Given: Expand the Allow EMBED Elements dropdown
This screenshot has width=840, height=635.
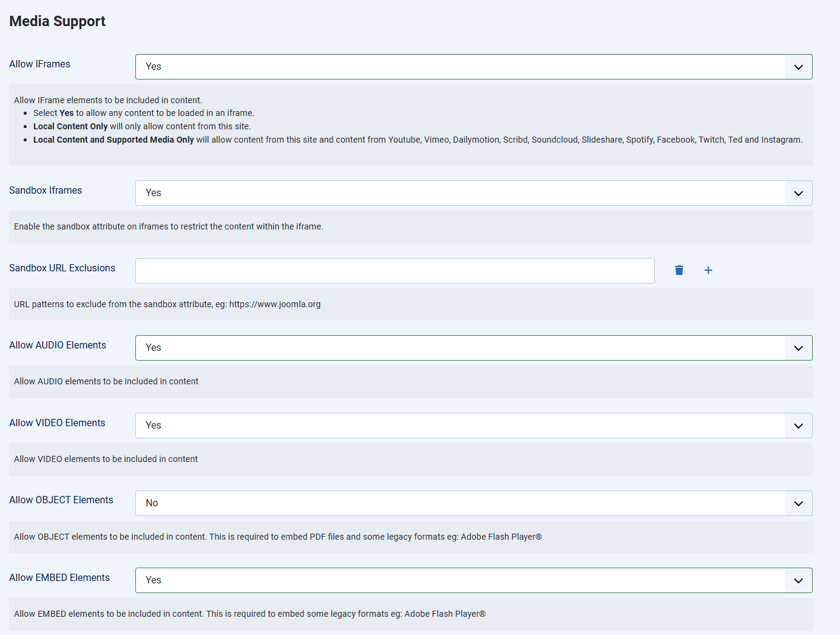Looking at the screenshot, I should click(x=473, y=580).
